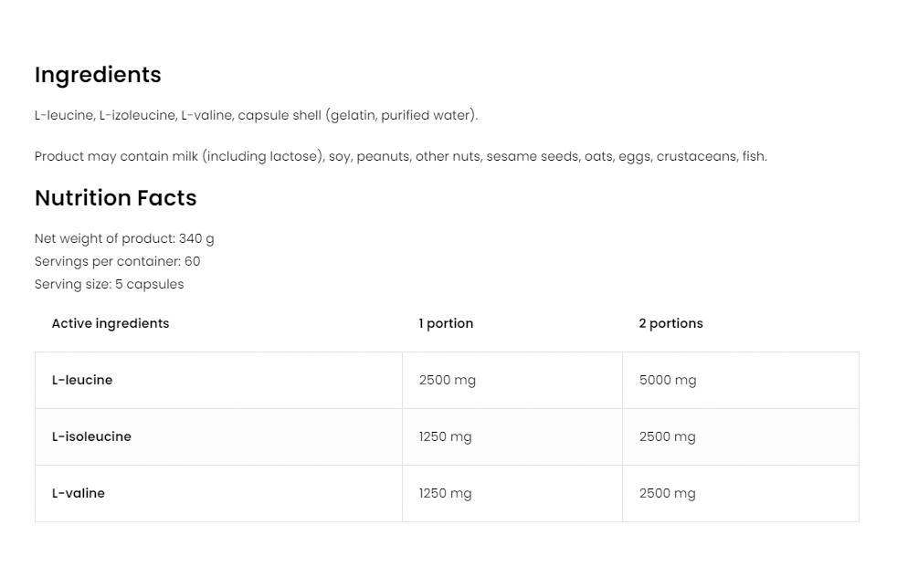Click the Serving size 5 capsules line
This screenshot has width=897, height=588.
(109, 284)
